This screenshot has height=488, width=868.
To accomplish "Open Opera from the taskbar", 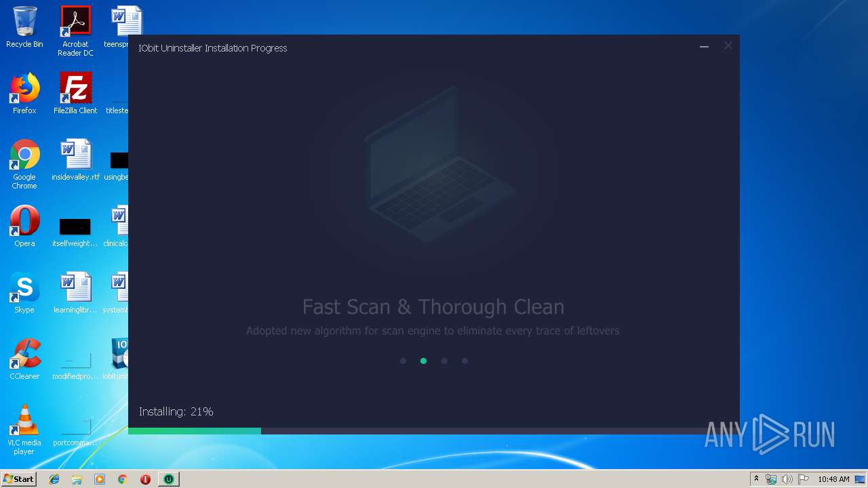I will coord(145,479).
